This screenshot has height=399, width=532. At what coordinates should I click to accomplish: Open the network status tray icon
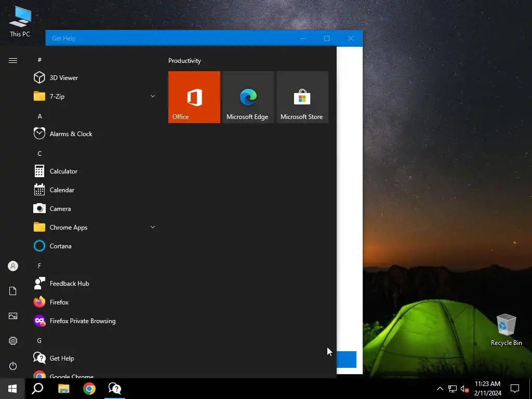click(x=453, y=389)
